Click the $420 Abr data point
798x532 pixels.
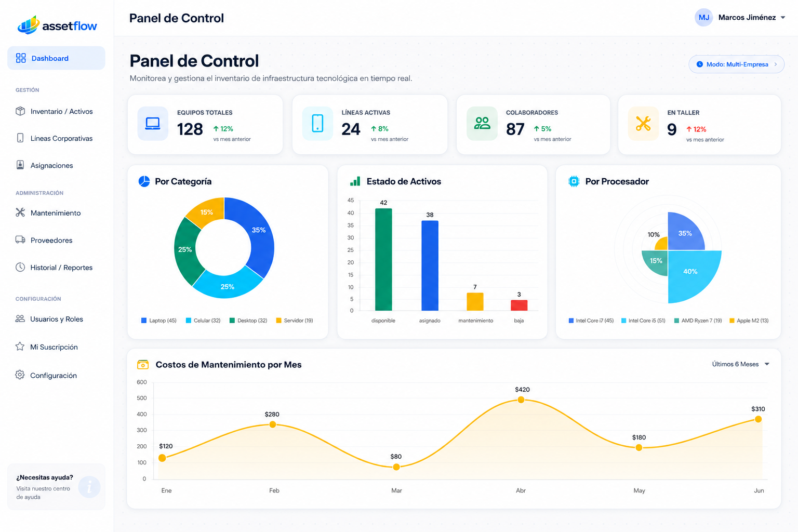(521, 400)
